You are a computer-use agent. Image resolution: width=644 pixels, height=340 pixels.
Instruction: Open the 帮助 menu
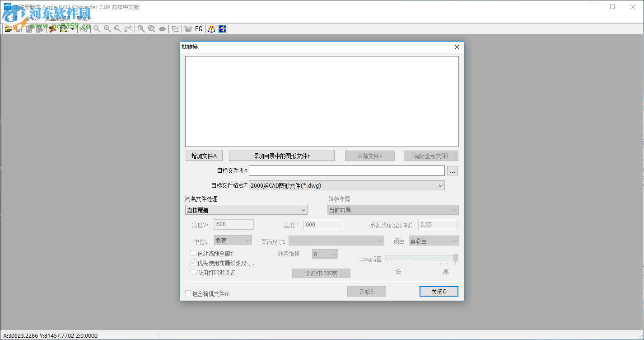tap(84, 19)
